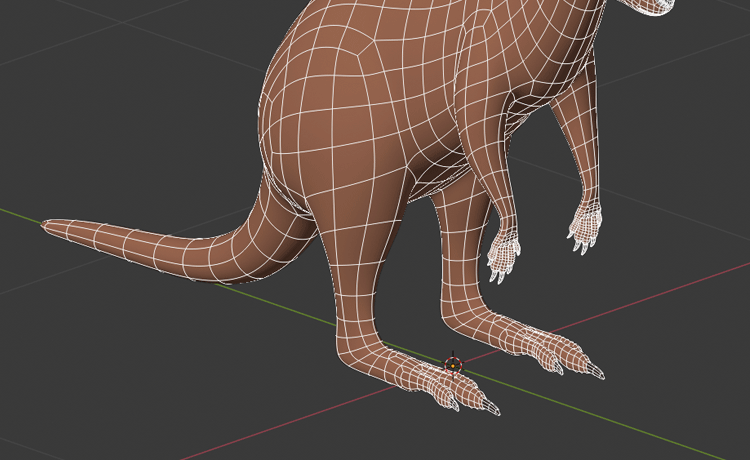Image resolution: width=750 pixels, height=460 pixels.
Task: Click the near hind foot's longest claw tip
Action: click(494, 409)
